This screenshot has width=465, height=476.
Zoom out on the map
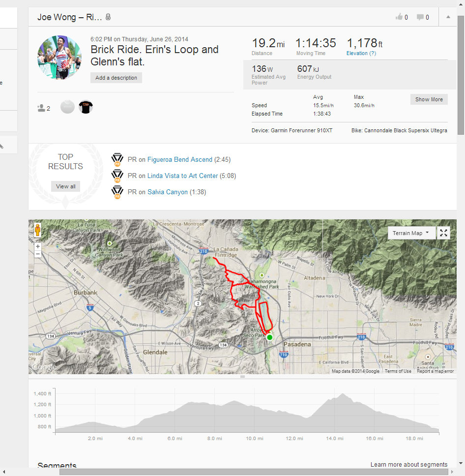click(38, 254)
